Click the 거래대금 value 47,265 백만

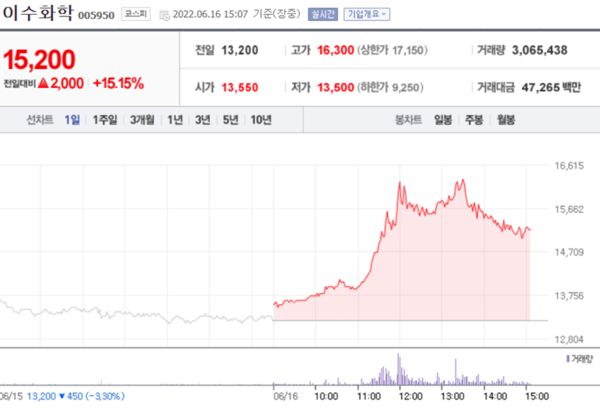tap(551, 87)
